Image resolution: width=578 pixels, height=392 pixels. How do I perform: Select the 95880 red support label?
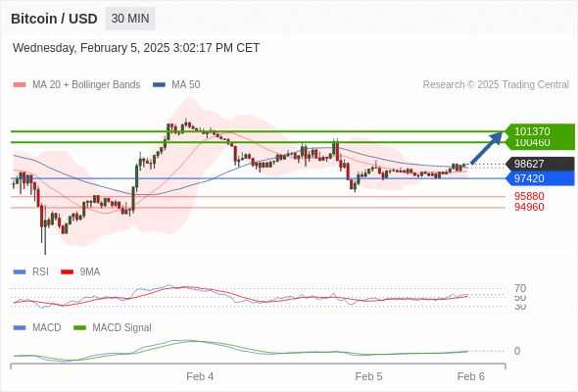click(x=529, y=196)
